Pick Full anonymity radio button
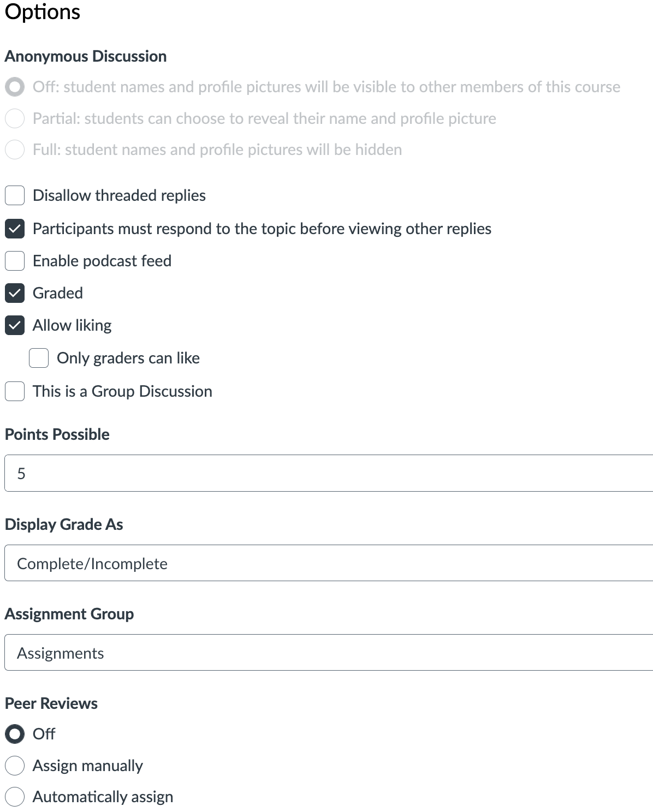This screenshot has width=653, height=812. pos(15,150)
